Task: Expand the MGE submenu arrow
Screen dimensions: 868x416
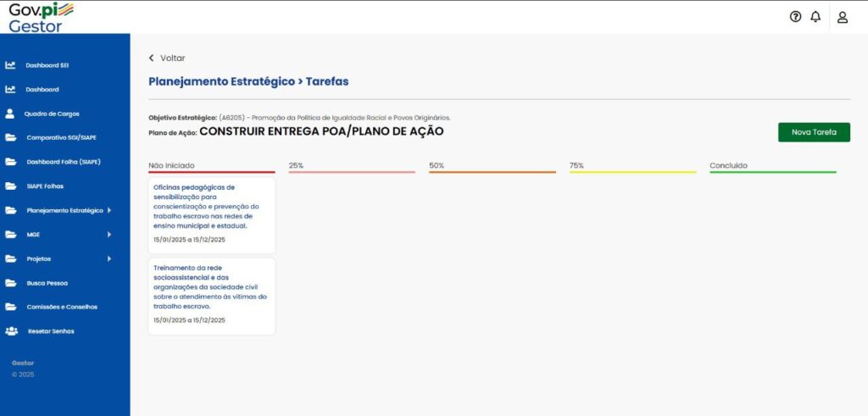Action: 109,235
